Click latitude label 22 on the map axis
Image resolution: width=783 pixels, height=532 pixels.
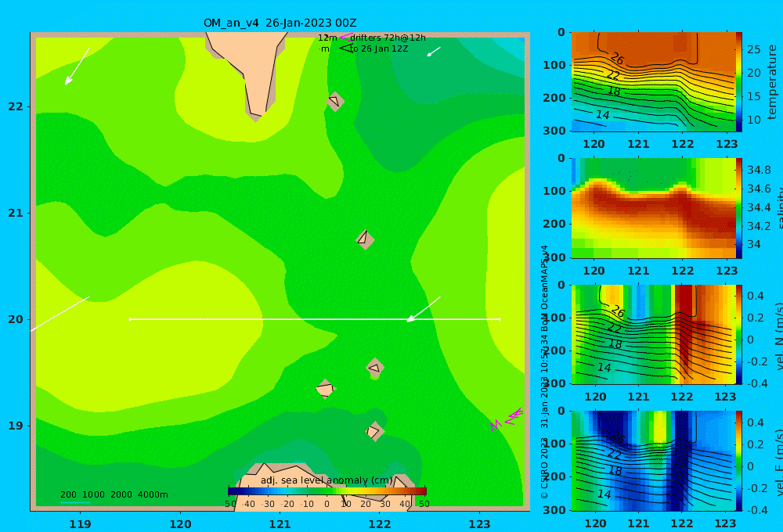coord(15,106)
